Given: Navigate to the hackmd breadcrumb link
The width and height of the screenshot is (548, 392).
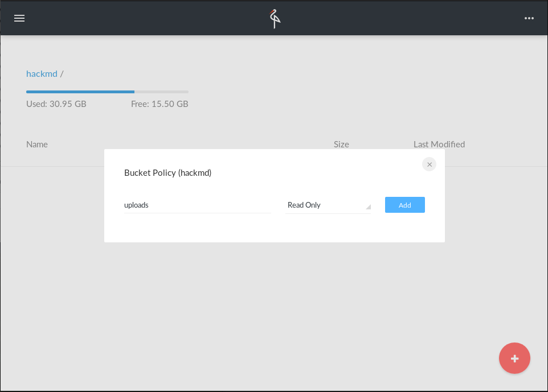Looking at the screenshot, I should point(42,74).
